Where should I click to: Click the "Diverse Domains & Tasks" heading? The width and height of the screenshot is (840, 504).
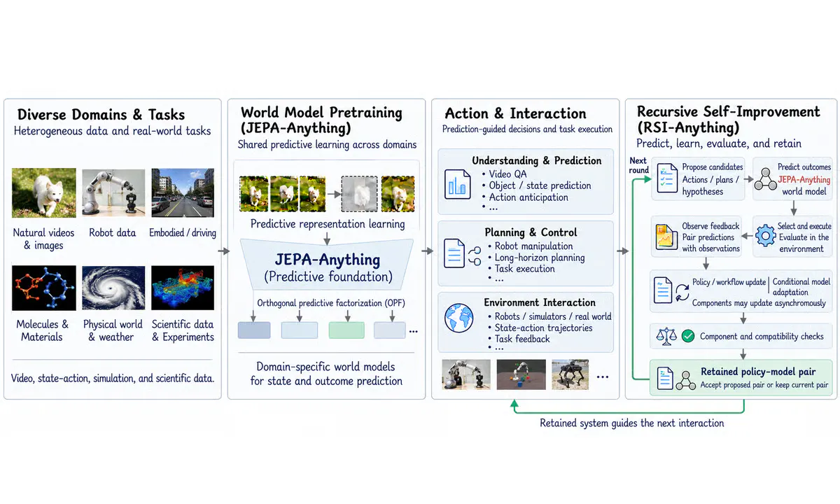point(101,115)
